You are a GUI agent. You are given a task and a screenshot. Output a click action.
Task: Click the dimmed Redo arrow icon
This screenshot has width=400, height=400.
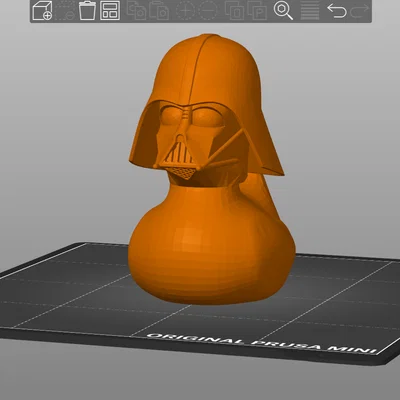pyautogui.click(x=360, y=11)
